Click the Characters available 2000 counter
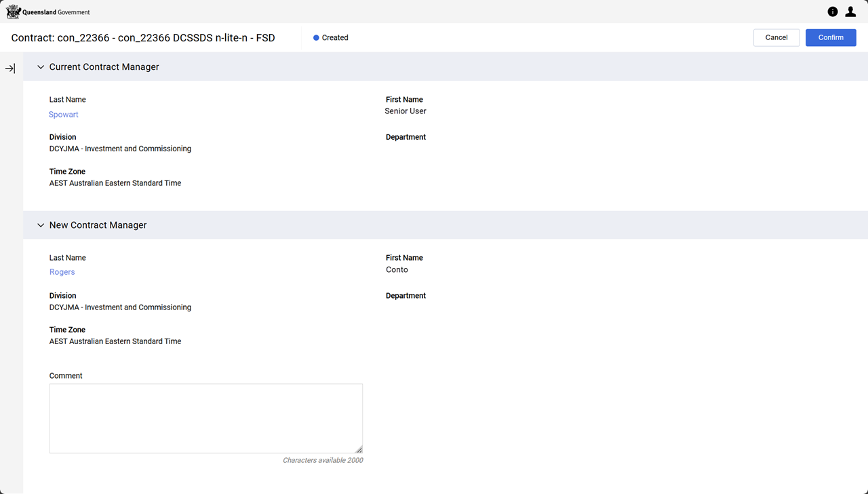 (x=323, y=460)
